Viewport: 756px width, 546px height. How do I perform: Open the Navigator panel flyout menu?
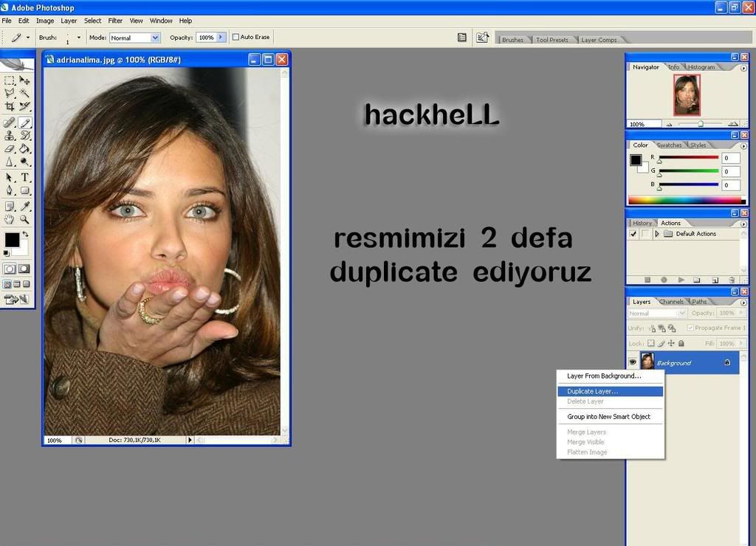point(743,68)
